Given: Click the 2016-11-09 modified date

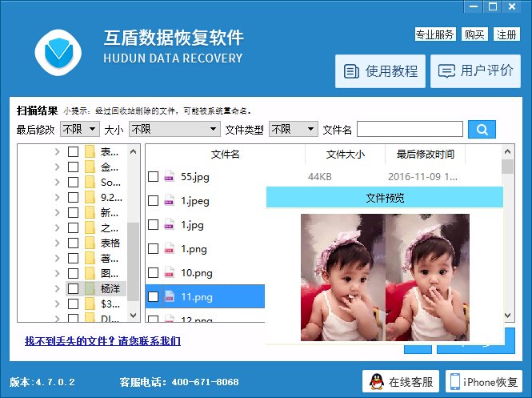Looking at the screenshot, I should [422, 177].
